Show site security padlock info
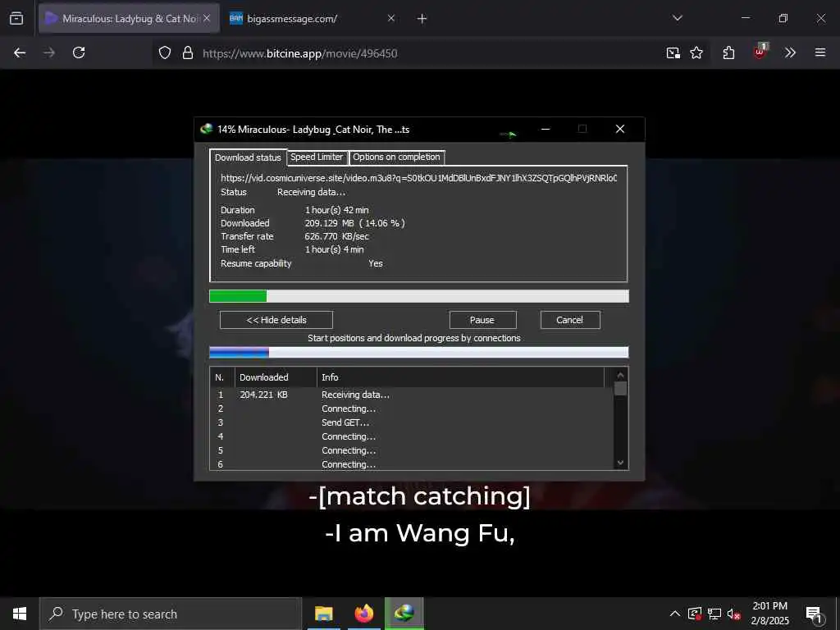 188,52
